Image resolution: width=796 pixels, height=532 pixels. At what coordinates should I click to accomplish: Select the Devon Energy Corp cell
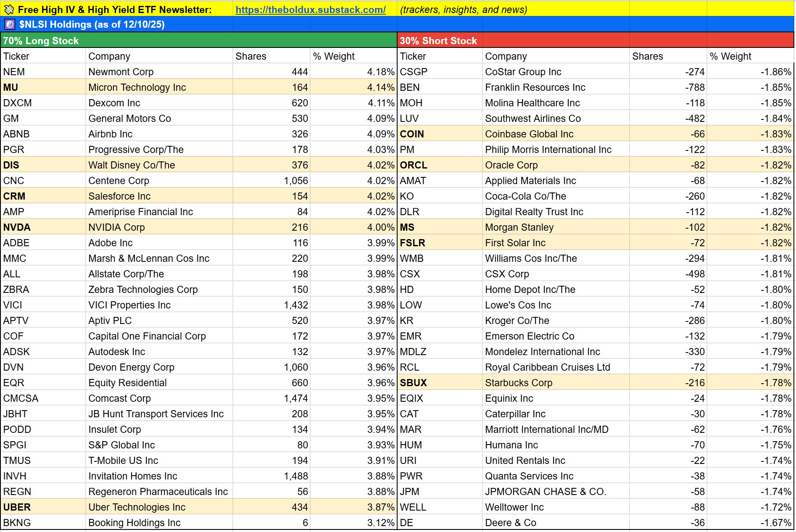[x=159, y=367]
